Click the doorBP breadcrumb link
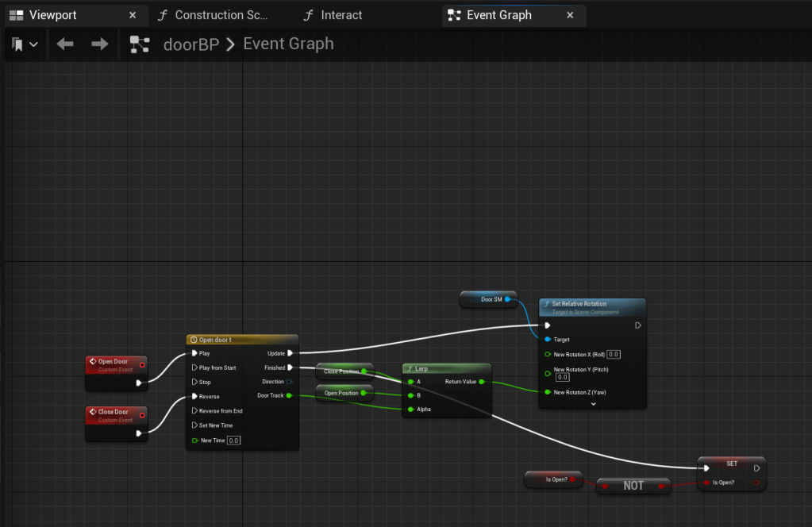Viewport: 812px width, 527px height. click(190, 44)
